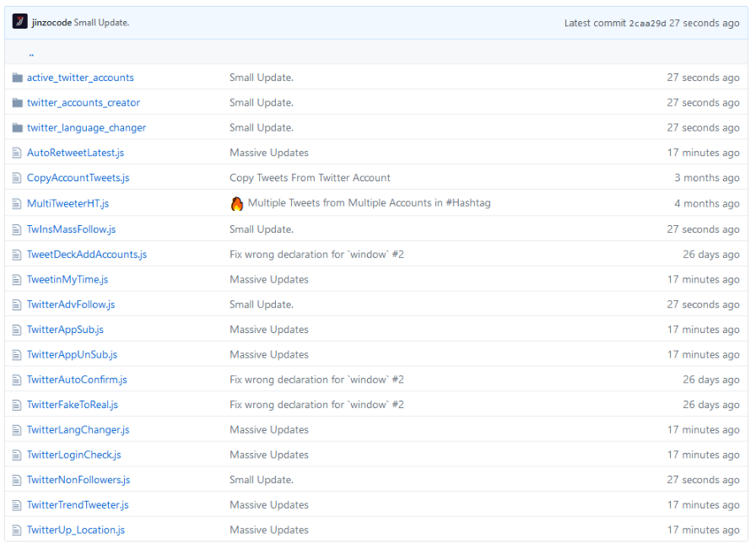Open 'Copy Tweets From Twitter Account' commit
The image size is (756, 549).
[x=310, y=178]
